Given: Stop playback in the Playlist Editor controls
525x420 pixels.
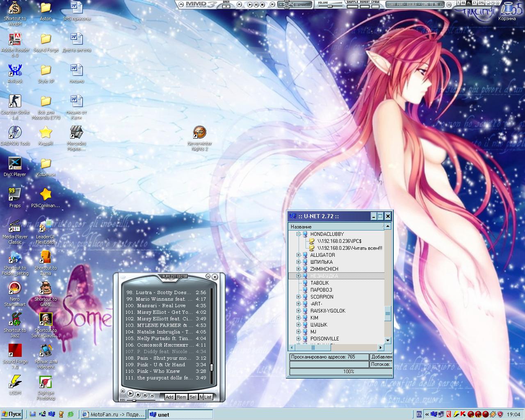Looking at the screenshot, I should (x=138, y=395).
